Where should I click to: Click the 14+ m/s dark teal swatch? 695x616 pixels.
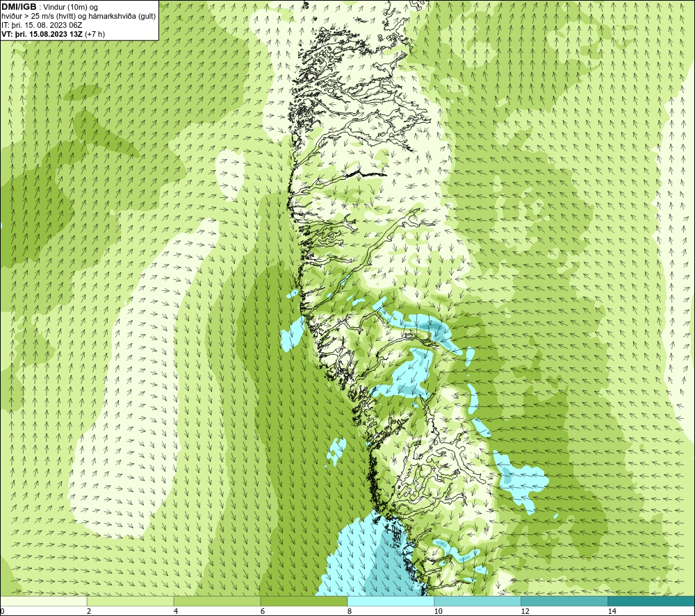(x=652, y=601)
